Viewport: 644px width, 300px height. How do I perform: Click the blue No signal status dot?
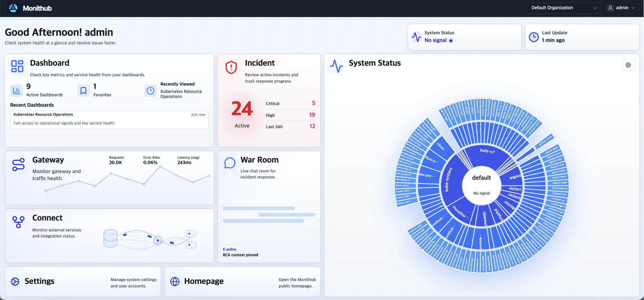pos(451,41)
